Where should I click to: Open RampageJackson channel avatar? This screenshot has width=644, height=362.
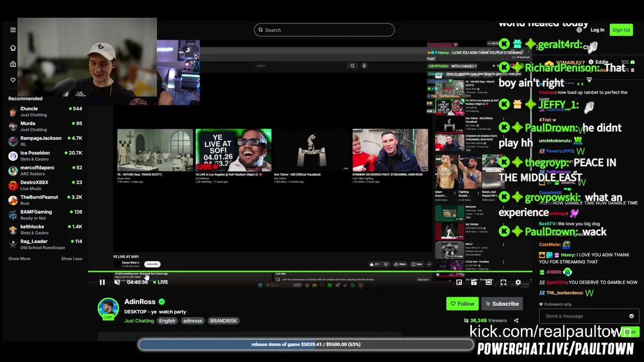tap(13, 141)
